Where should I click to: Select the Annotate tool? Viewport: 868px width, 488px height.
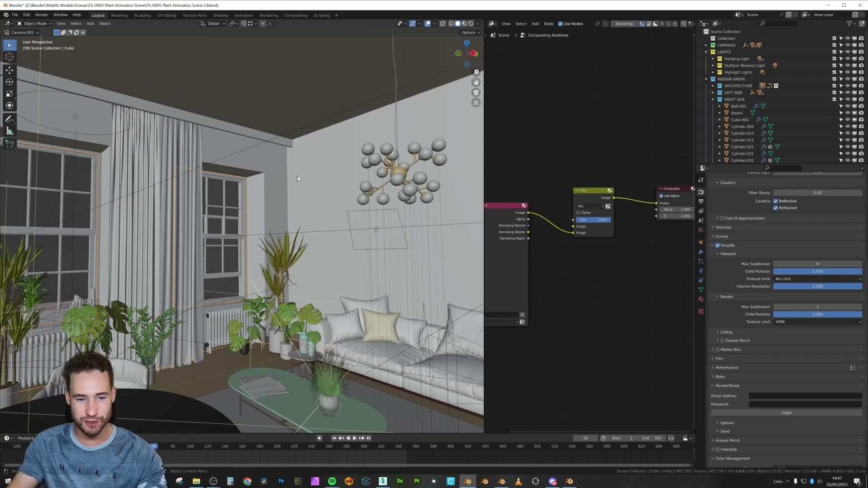point(9,119)
